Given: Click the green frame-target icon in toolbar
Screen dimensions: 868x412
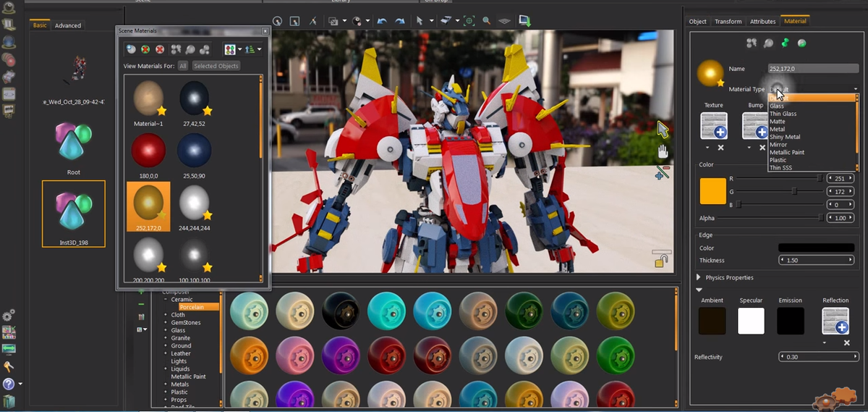Looking at the screenshot, I should coord(469,21).
